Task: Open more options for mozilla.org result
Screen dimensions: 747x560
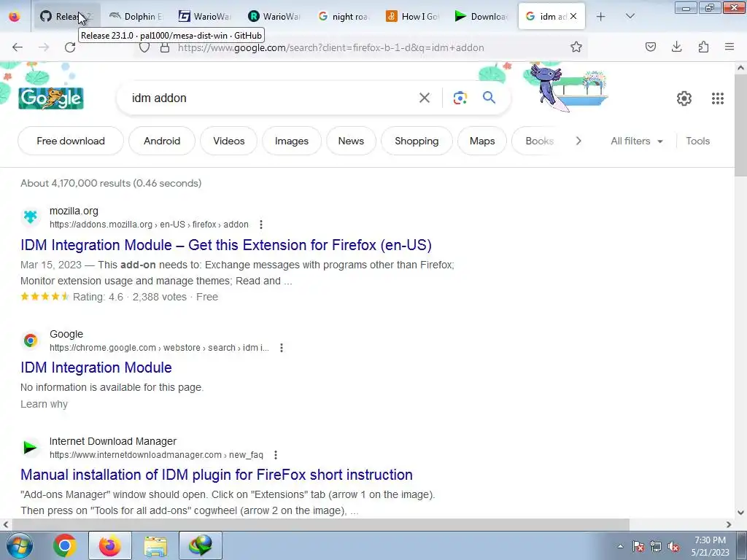Action: coord(260,225)
